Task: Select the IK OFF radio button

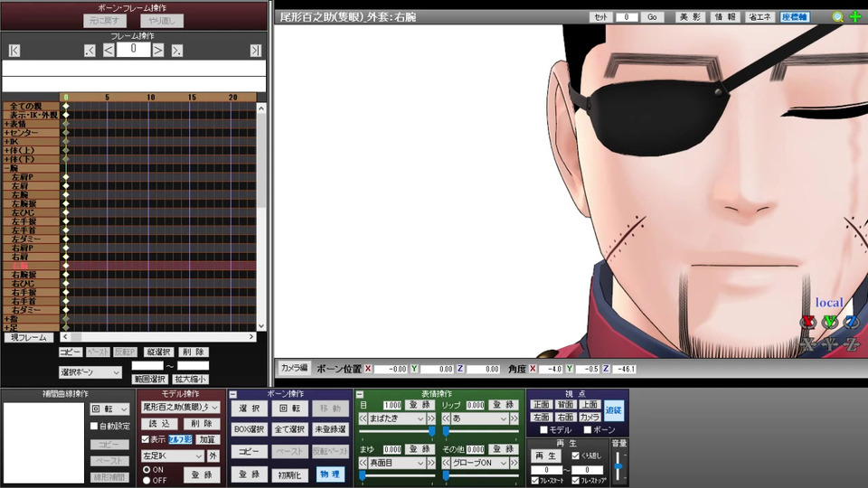Action: tap(146, 480)
